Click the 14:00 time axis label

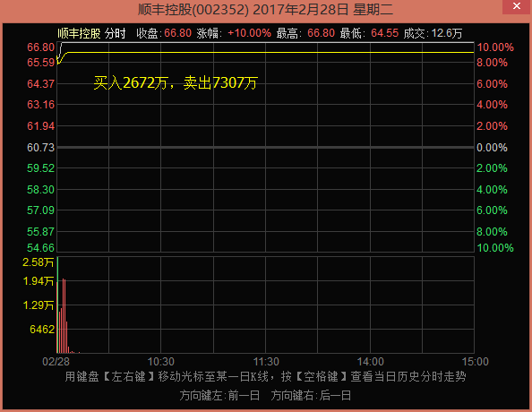tap(370, 362)
